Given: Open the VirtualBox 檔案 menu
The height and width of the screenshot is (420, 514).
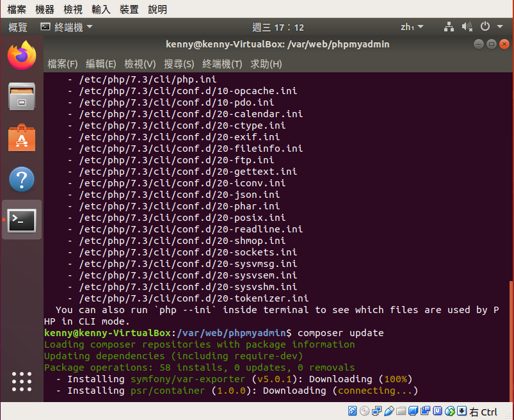Looking at the screenshot, I should click(x=17, y=9).
